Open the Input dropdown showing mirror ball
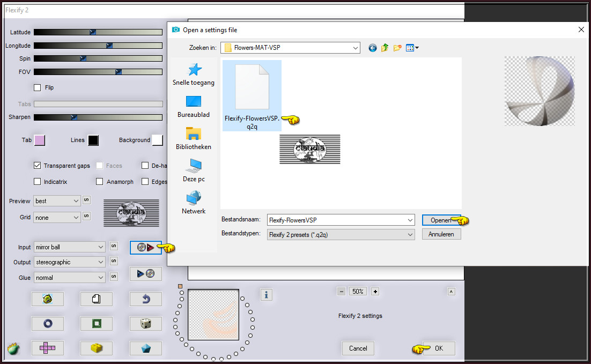591x364 pixels. pos(69,247)
